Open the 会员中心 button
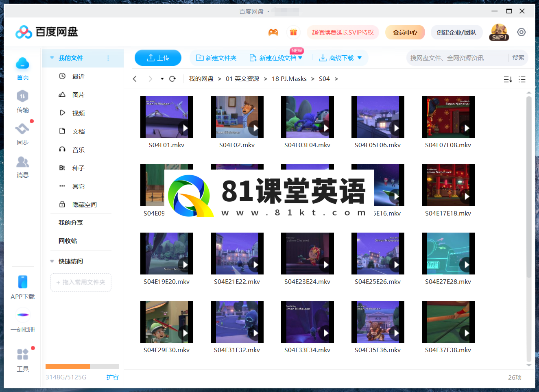The width and height of the screenshot is (539, 392). click(405, 32)
